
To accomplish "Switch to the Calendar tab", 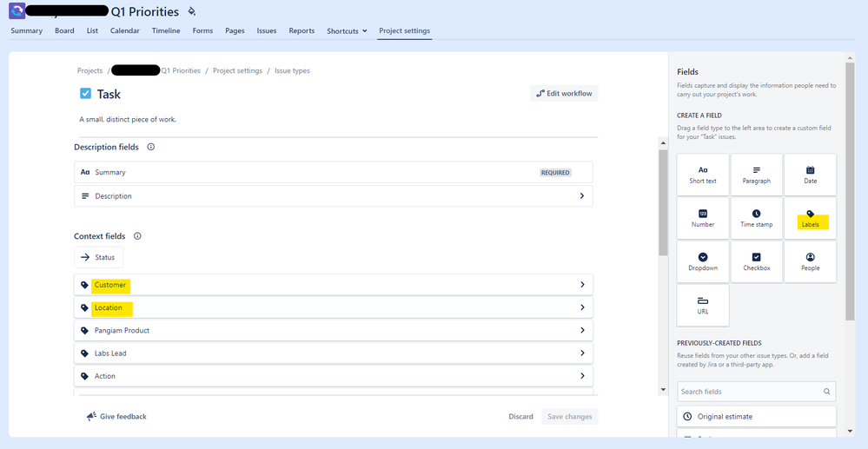I will (x=124, y=31).
